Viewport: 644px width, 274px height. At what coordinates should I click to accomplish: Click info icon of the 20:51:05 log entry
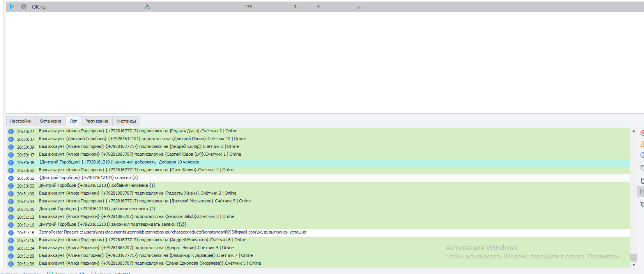coord(11,209)
